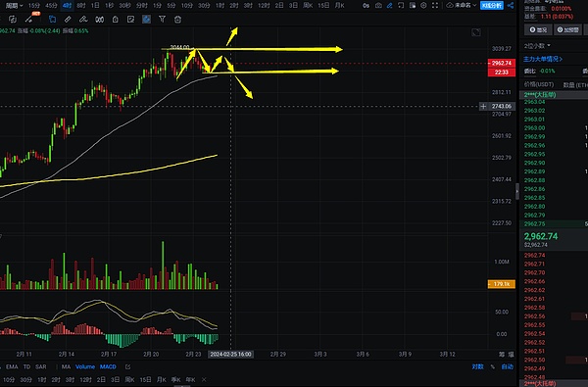Click the 2963.00 order book price row
The height and width of the screenshot is (387, 588).
pos(554,128)
